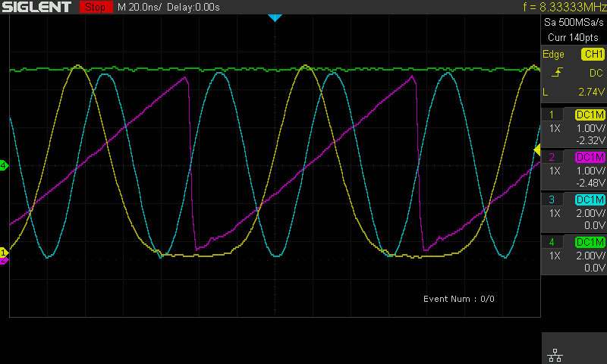Select the Delay:0.00s readout
The width and height of the screenshot is (607, 364).
(193, 7)
